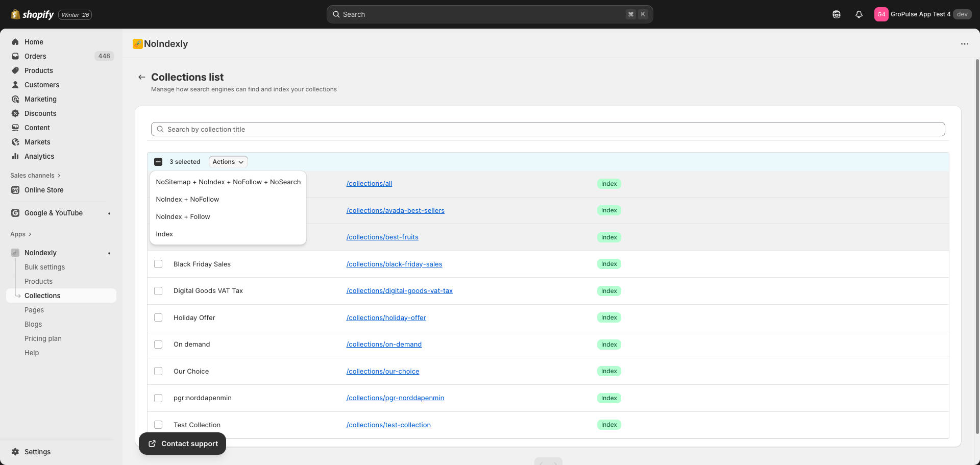980x465 pixels.
Task: Open the Actions dropdown
Action: 228,161
